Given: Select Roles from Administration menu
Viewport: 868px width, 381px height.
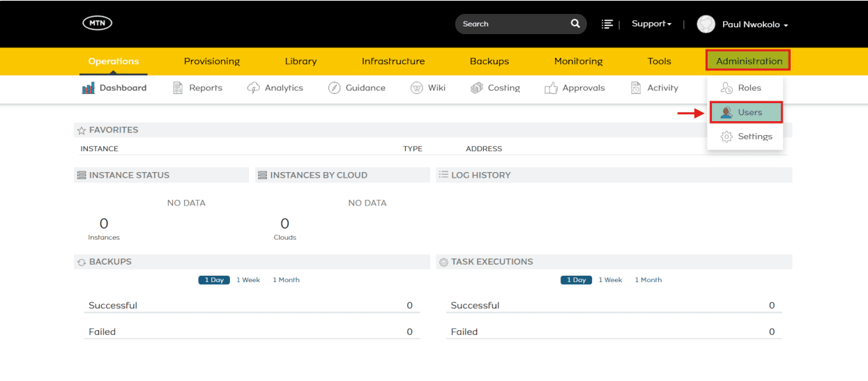Looking at the screenshot, I should point(745,88).
